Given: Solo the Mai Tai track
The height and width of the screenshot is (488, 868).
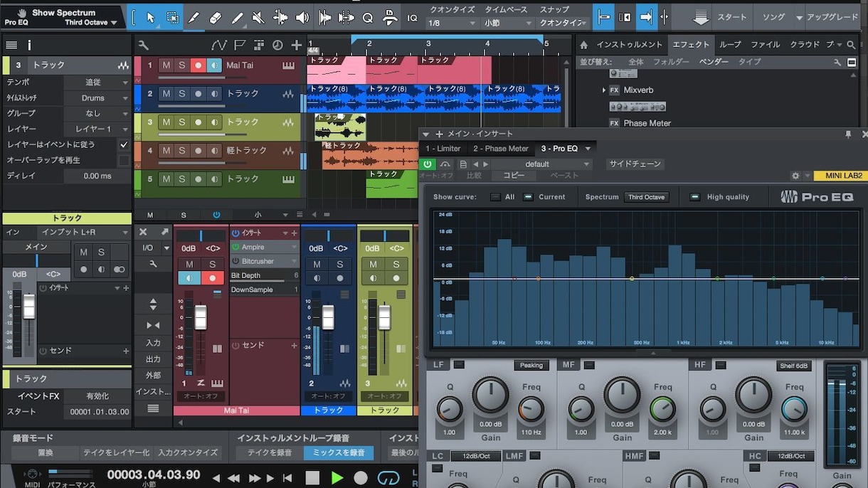Looking at the screenshot, I should pyautogui.click(x=182, y=65).
